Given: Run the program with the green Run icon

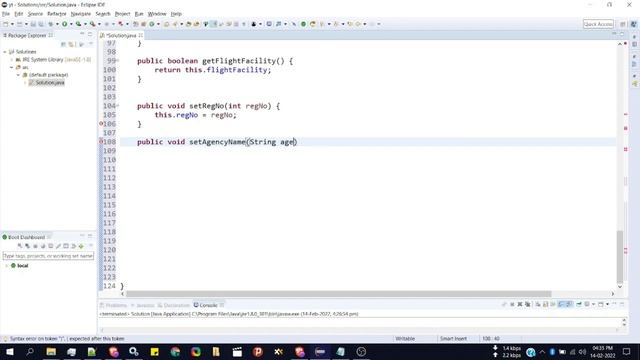Looking at the screenshot, I should [x=64, y=24].
